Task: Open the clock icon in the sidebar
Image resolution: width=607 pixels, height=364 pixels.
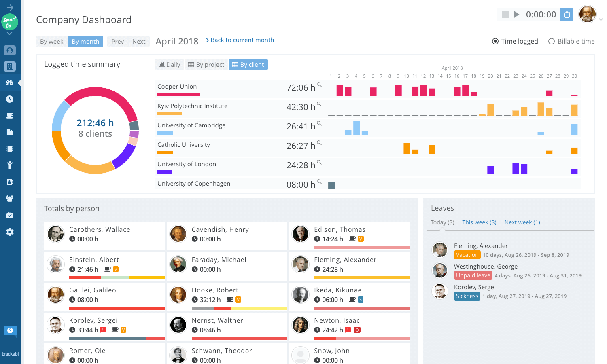Action: (x=10, y=99)
